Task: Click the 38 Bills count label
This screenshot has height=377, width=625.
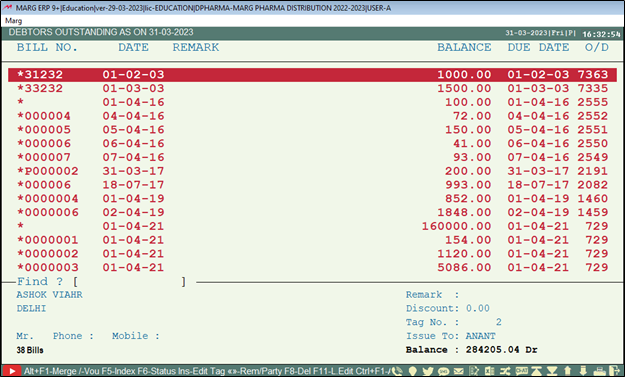Action: pos(30,350)
